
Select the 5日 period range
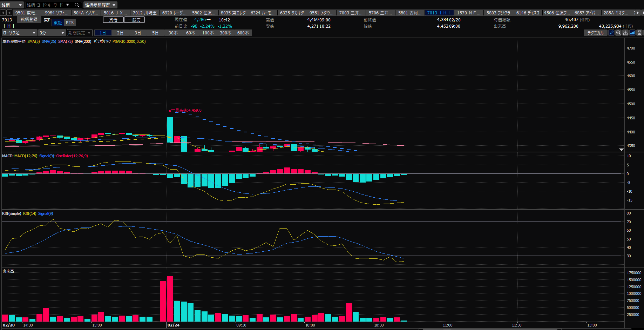tap(155, 33)
